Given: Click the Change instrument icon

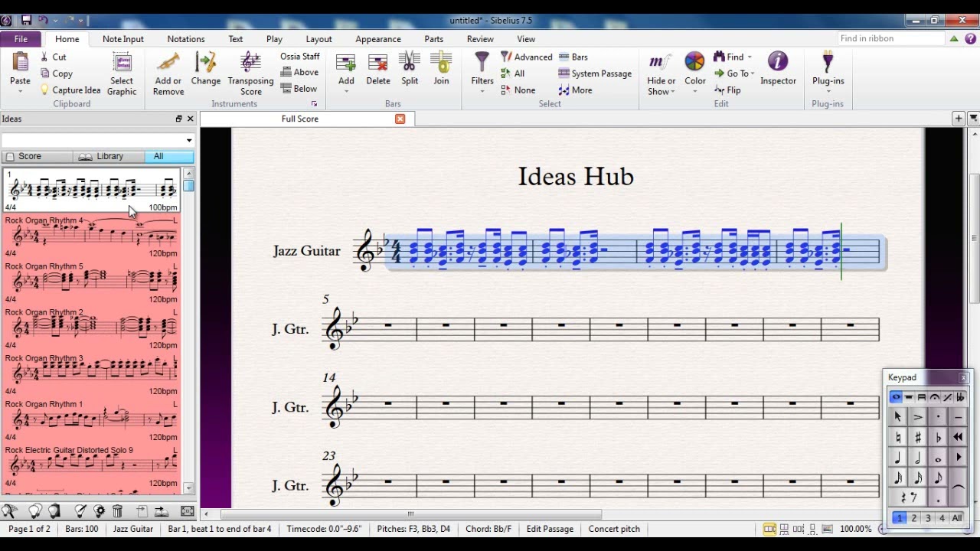Looking at the screenshot, I should 205,62.
